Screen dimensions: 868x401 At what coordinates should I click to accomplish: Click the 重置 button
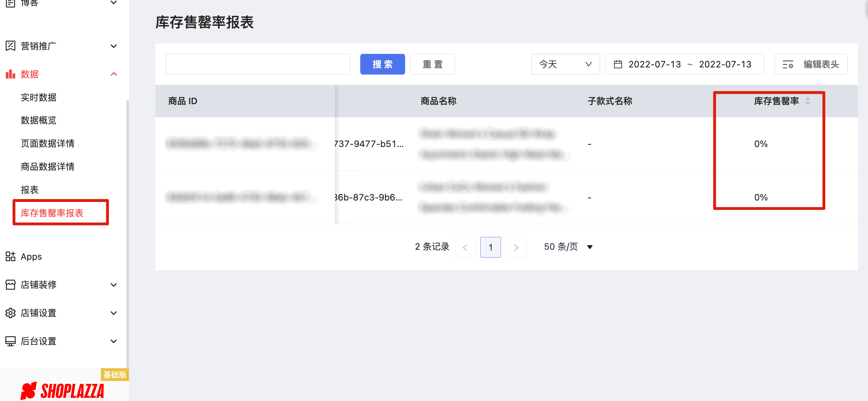coord(432,64)
